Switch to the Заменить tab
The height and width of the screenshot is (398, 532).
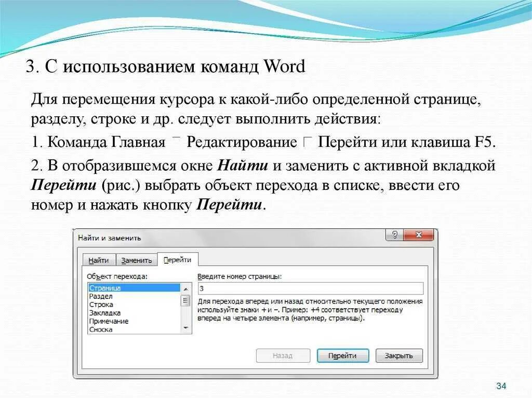[137, 260]
